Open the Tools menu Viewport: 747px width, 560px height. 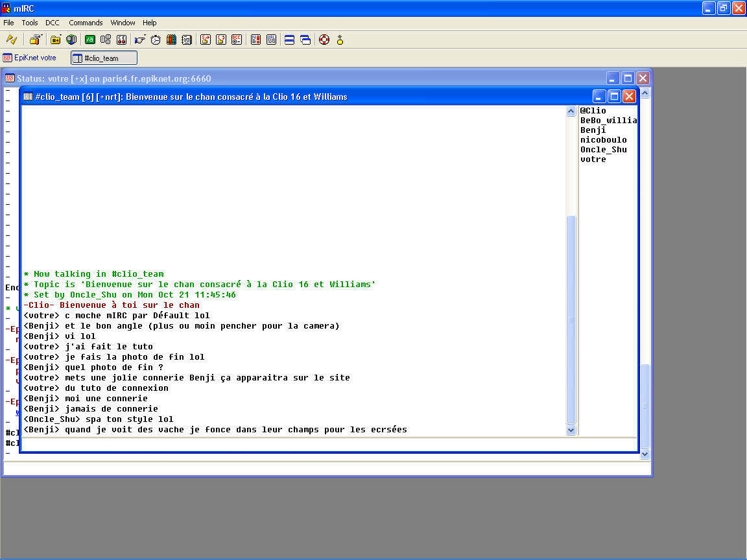(30, 23)
